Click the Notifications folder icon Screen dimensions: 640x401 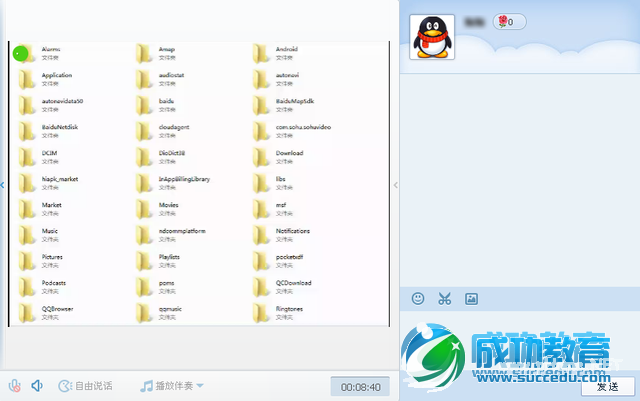(260, 235)
